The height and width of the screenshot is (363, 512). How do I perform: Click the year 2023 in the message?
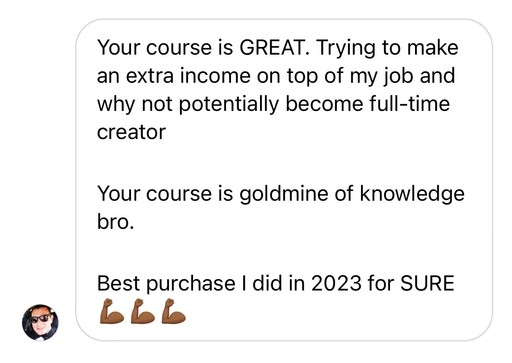tap(336, 283)
